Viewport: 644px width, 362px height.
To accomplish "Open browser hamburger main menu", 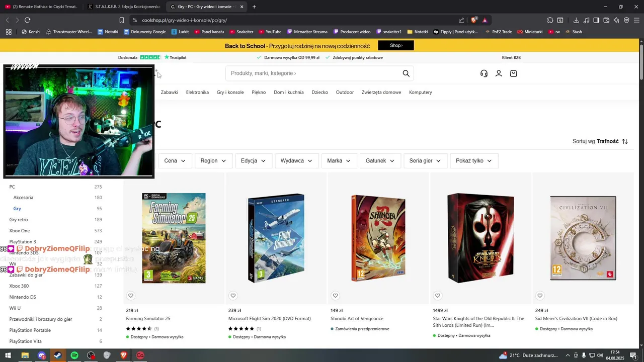I will [637, 20].
